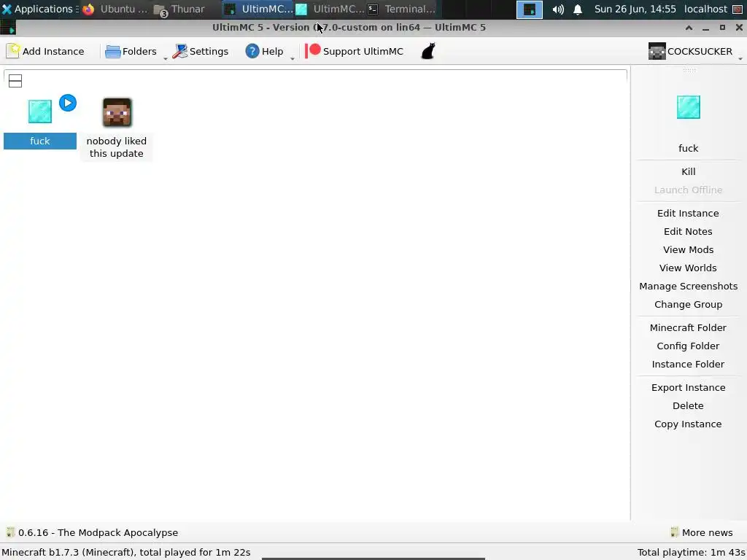The height and width of the screenshot is (560, 747).
Task: Click the sidebar diamond instance icon
Action: click(x=689, y=107)
